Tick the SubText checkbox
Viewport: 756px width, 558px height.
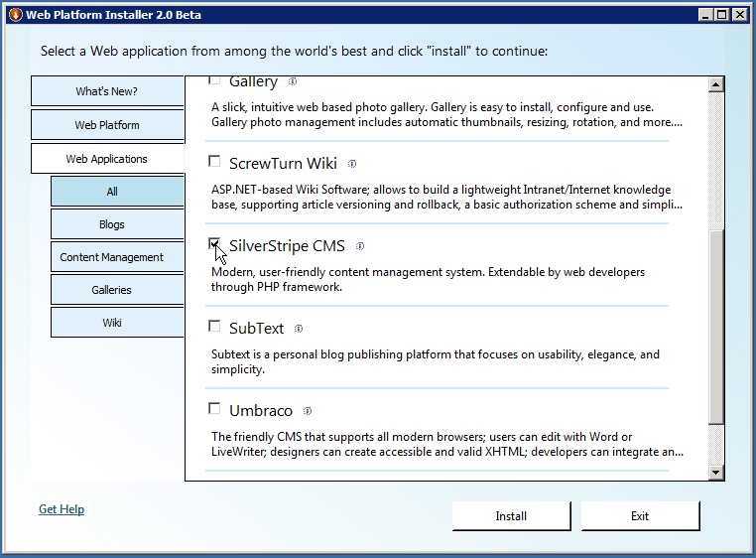point(214,326)
